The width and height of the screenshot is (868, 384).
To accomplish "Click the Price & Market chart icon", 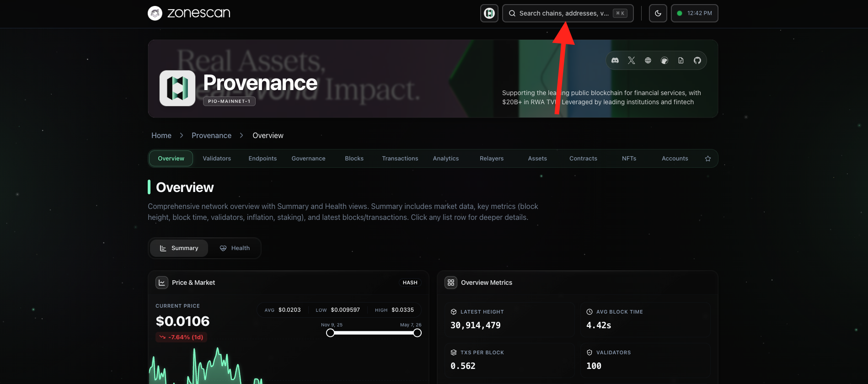I will click(x=162, y=283).
